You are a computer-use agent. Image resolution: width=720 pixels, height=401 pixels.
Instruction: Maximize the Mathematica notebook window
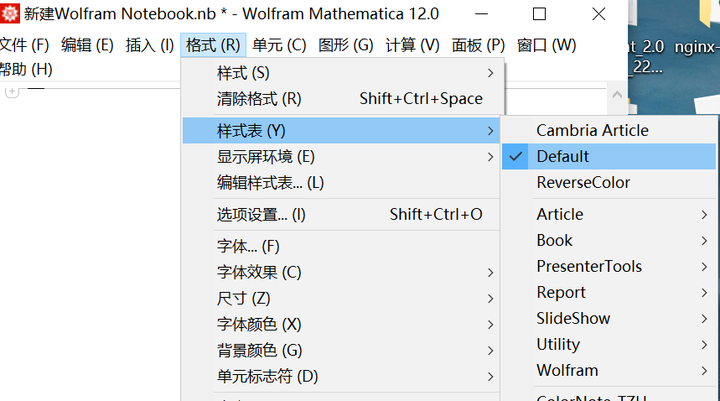[539, 14]
